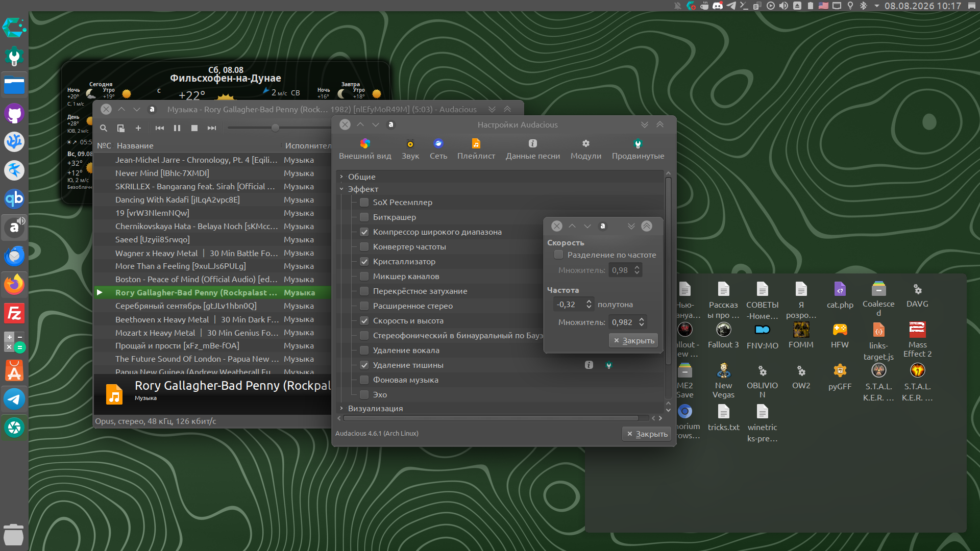The height and width of the screenshot is (551, 980).
Task: Enable the Микшер каналов effect
Action: [x=364, y=277]
